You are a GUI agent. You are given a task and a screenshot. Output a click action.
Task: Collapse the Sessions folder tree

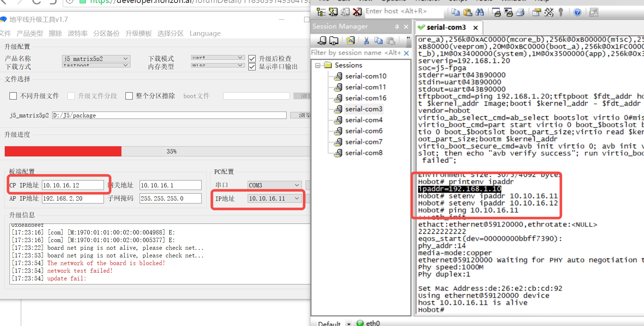point(318,65)
